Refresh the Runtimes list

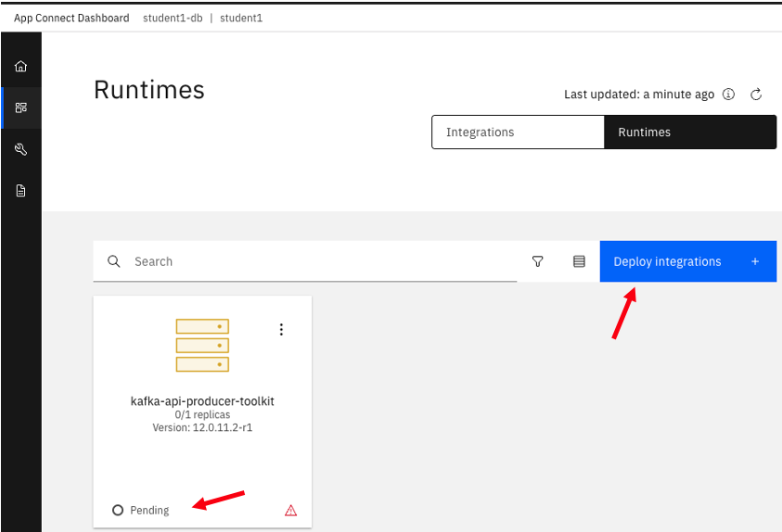[x=756, y=95]
